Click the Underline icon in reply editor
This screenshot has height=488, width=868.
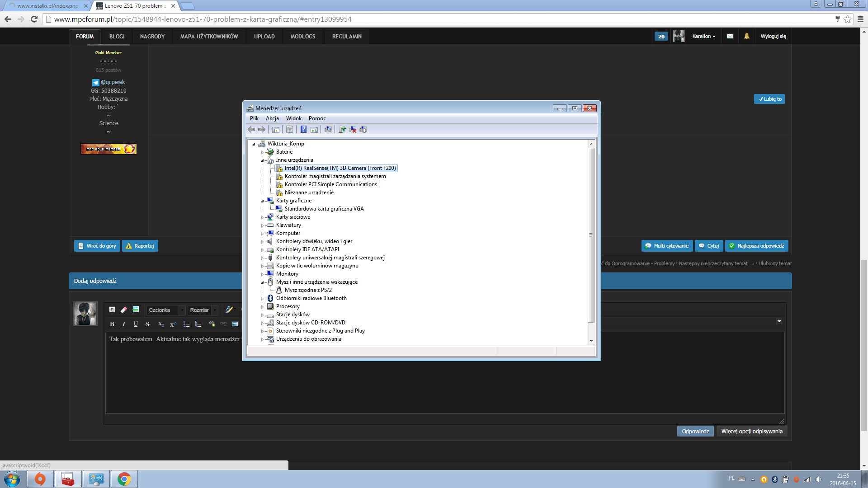(x=136, y=324)
